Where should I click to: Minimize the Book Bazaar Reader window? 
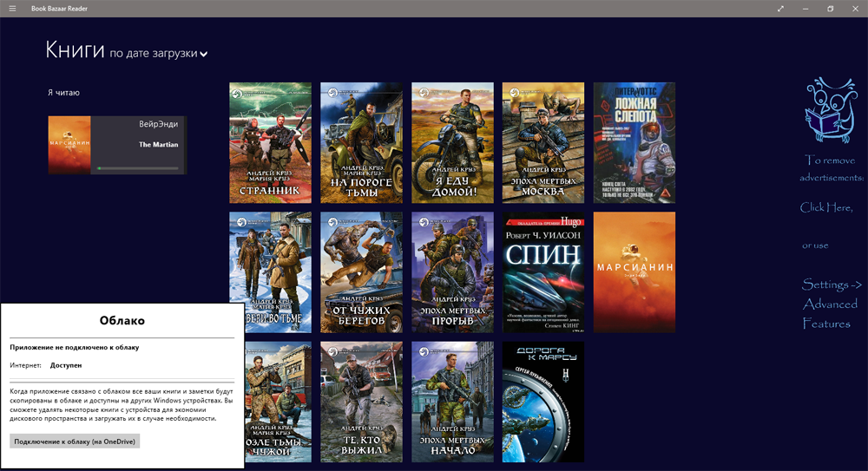(806, 9)
